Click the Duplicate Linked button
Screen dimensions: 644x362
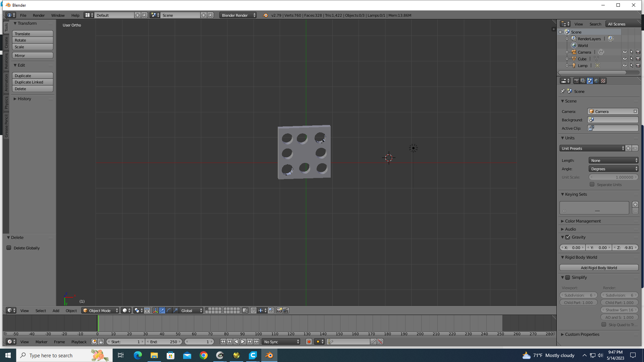(33, 82)
